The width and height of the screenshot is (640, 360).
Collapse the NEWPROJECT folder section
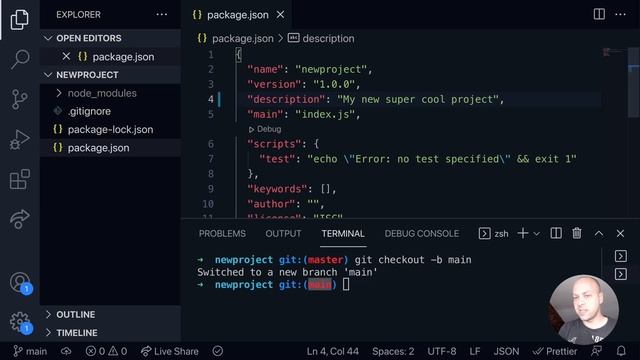[111, 75]
